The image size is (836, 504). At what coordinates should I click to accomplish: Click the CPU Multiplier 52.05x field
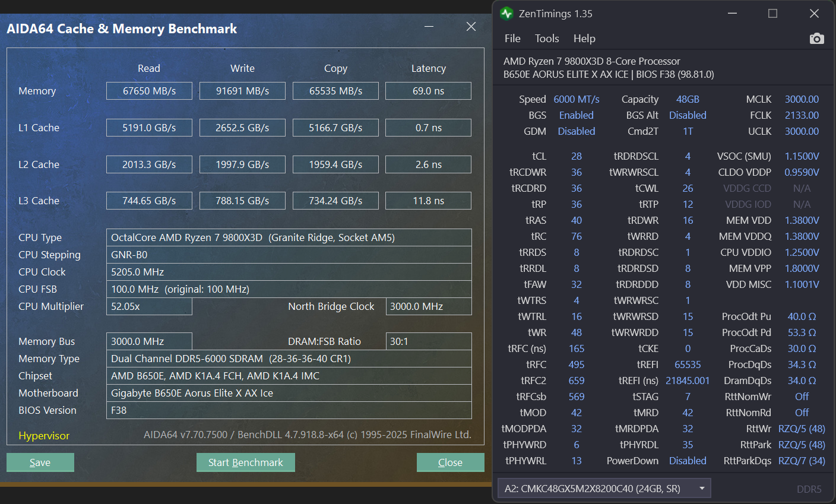[x=149, y=306]
